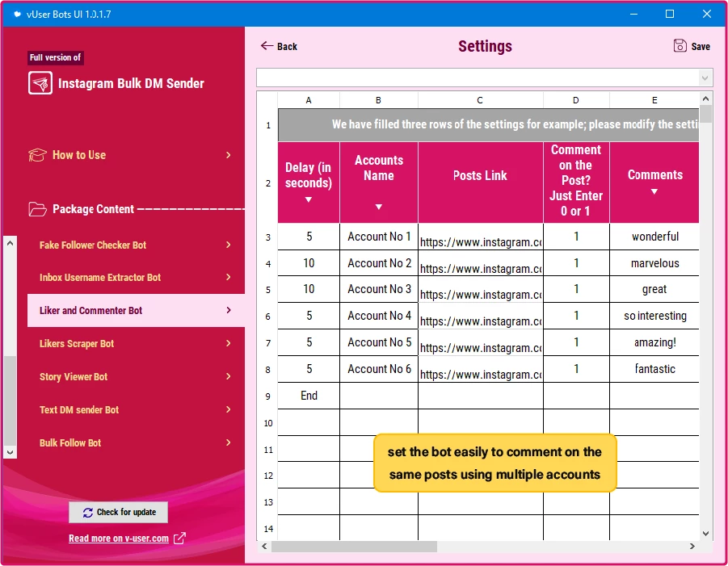Save the settings
Screen dimensions: 728x566
692,46
